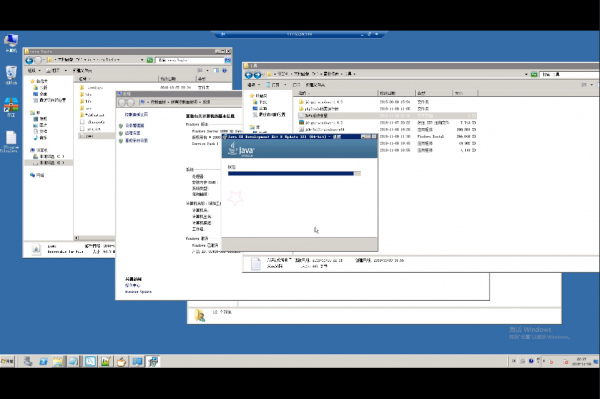Click New folder in right Explorer toolbar
This screenshot has width=600, height=399.
pos(315,85)
